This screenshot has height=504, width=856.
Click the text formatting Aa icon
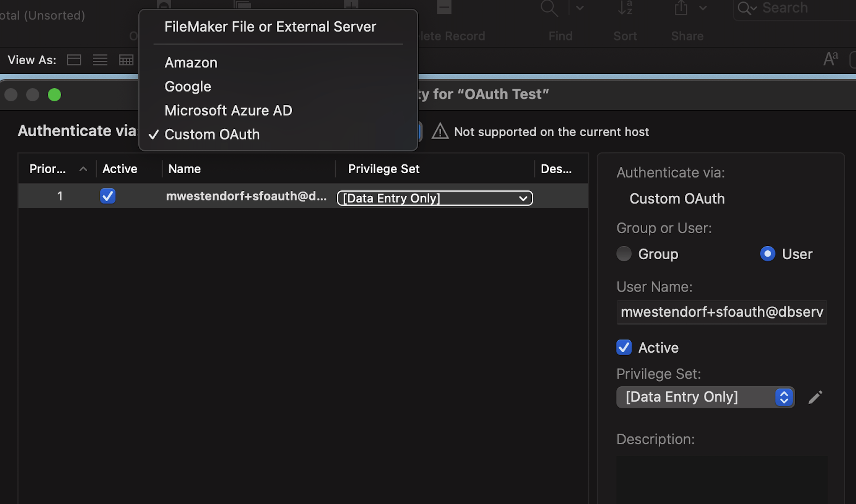coord(831,59)
